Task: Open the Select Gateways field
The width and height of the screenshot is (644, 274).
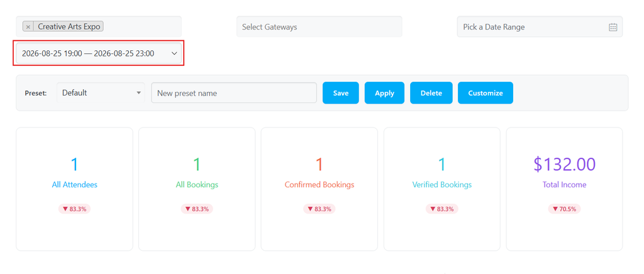Action: point(319,26)
